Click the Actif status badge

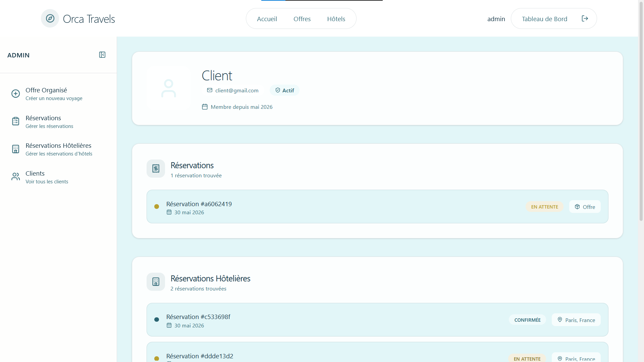(x=284, y=90)
